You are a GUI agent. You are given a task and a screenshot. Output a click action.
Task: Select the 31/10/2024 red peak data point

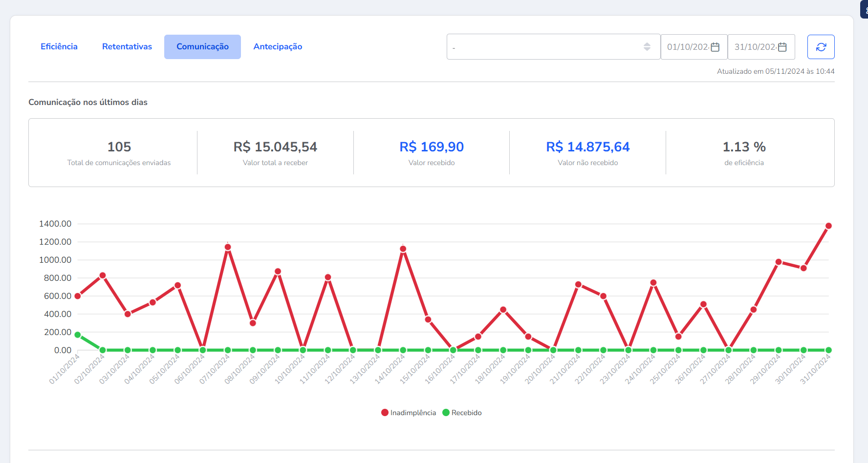[828, 226]
